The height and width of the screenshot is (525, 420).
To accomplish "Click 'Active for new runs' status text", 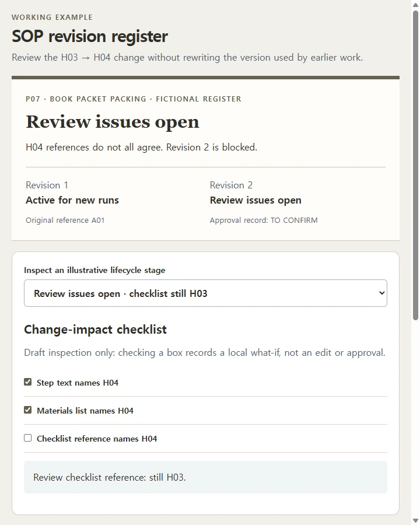I will (72, 200).
